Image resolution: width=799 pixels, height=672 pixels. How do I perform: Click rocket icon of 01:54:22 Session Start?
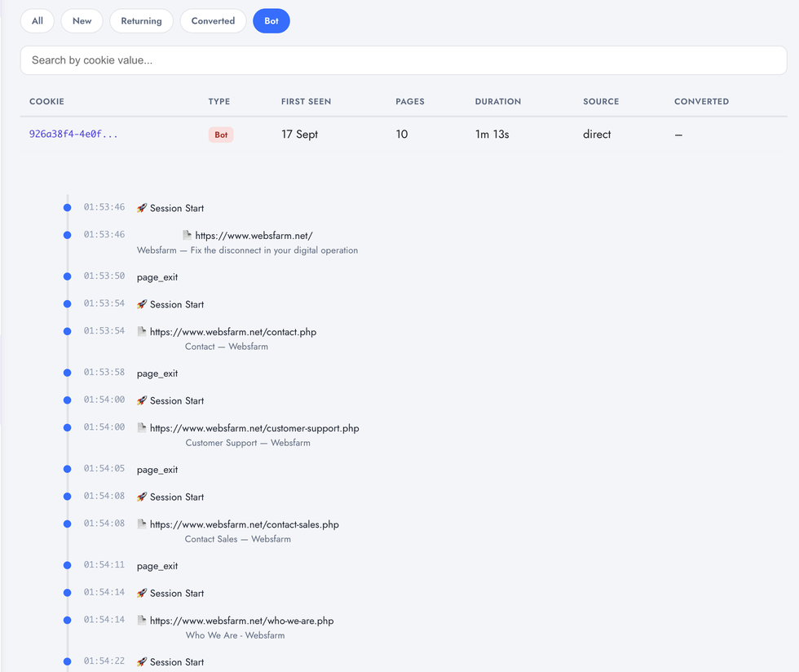coord(142,662)
